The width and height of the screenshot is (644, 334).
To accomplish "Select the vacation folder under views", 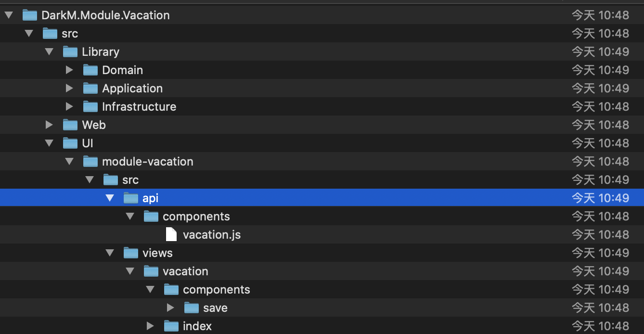I will click(x=185, y=271).
